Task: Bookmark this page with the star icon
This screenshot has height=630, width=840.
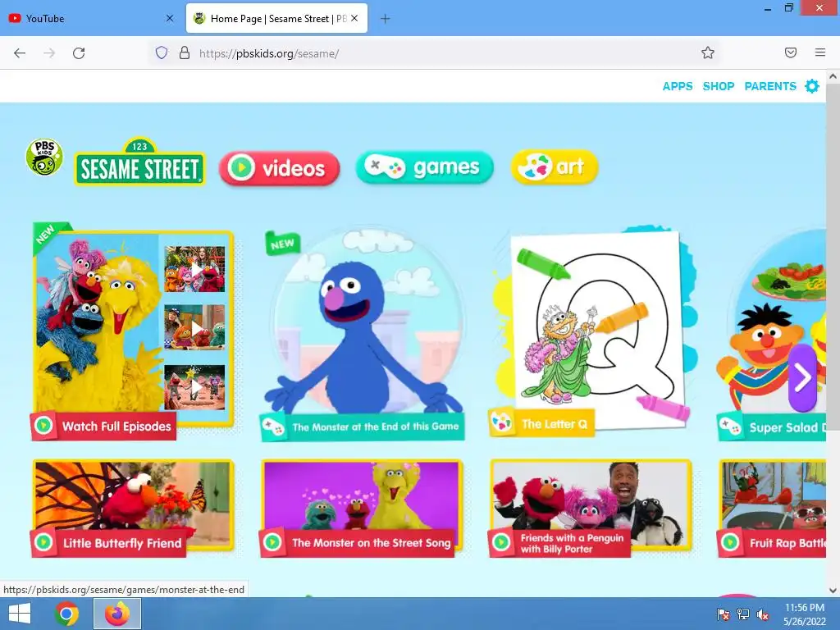Action: point(708,52)
